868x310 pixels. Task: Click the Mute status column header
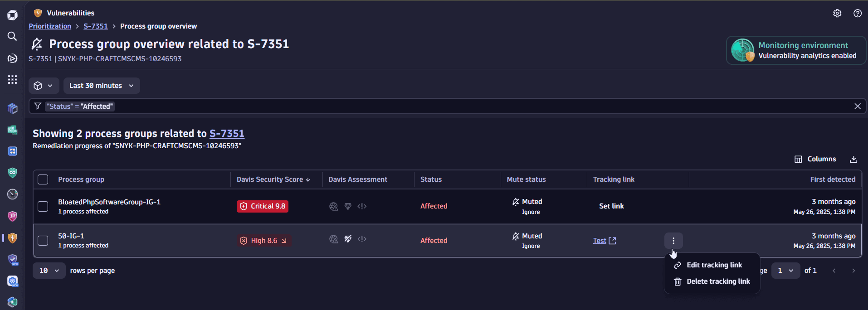point(526,179)
